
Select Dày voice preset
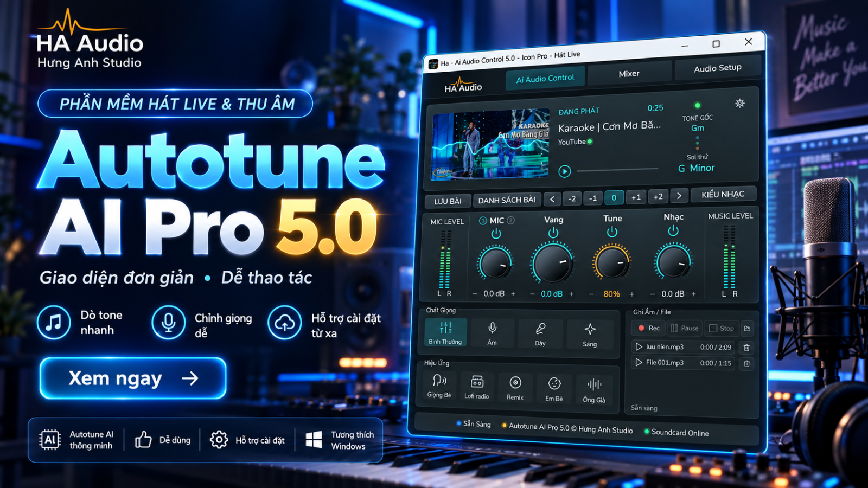(540, 334)
